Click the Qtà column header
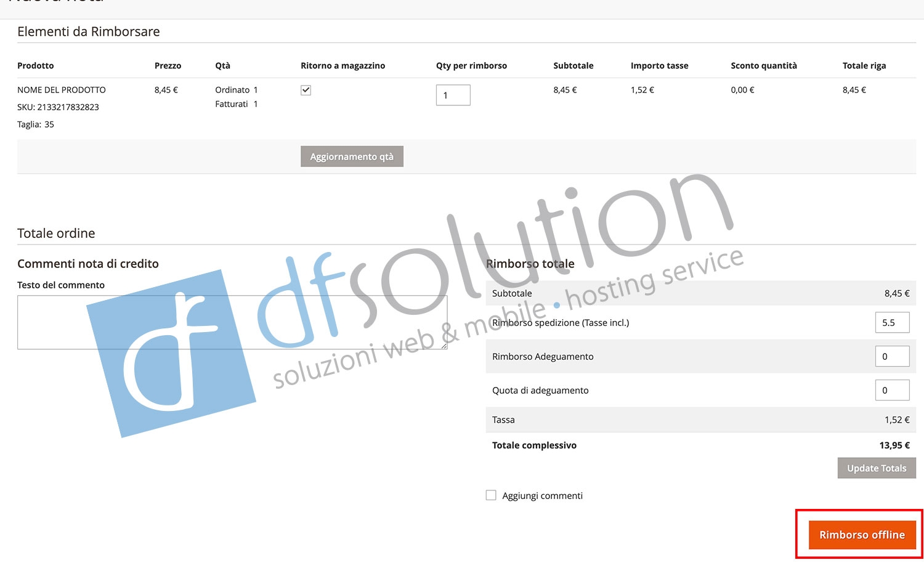Image resolution: width=924 pixels, height=573 pixels. click(222, 66)
